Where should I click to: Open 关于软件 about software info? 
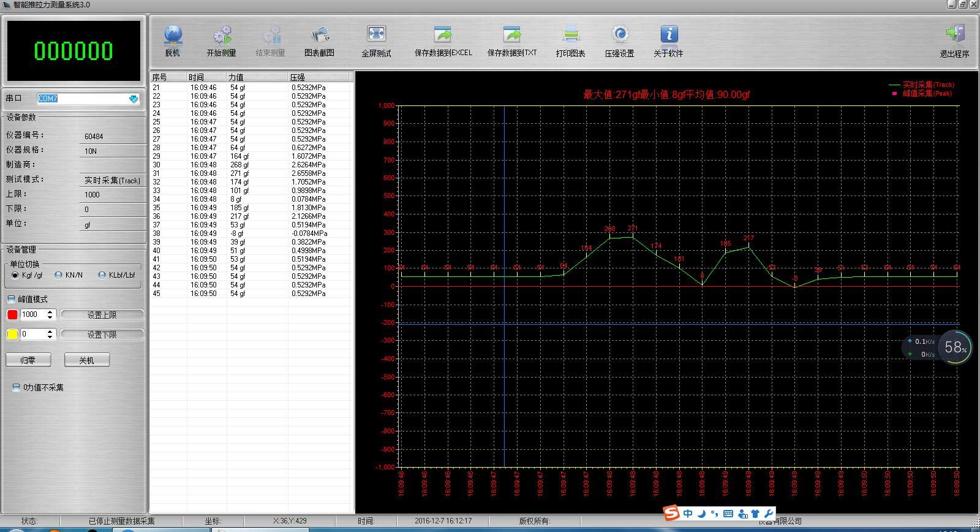click(x=668, y=41)
